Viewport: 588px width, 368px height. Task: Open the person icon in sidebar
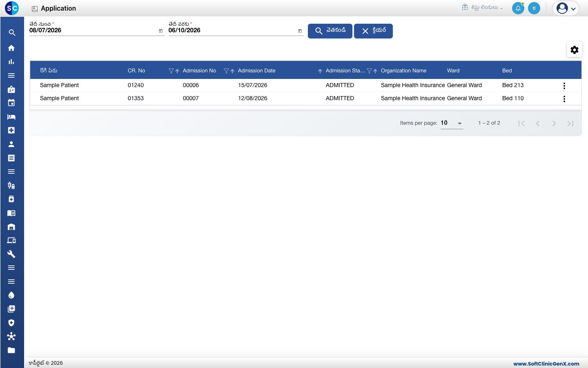click(x=11, y=144)
